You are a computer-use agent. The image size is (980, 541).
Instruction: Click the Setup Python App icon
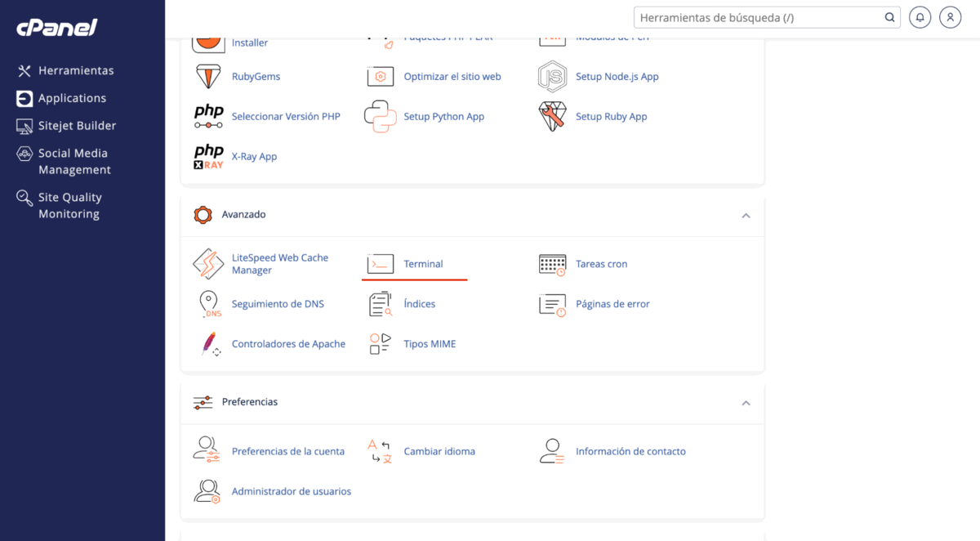[381, 116]
